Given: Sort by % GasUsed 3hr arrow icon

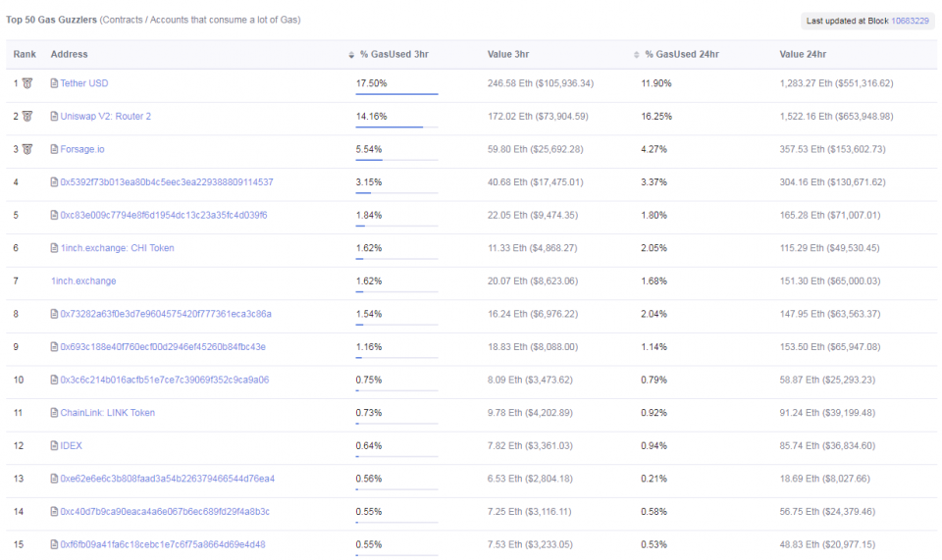Looking at the screenshot, I should pyautogui.click(x=351, y=55).
